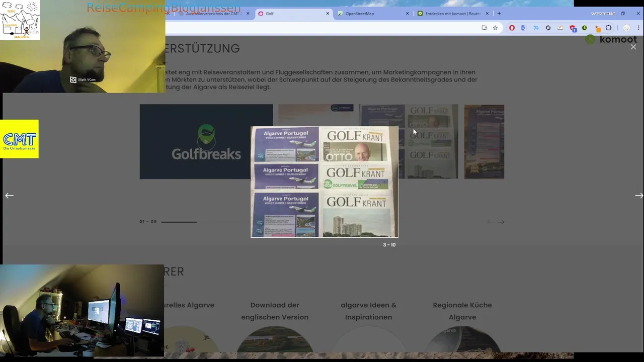Open the red shield extension with badge

tap(573, 28)
